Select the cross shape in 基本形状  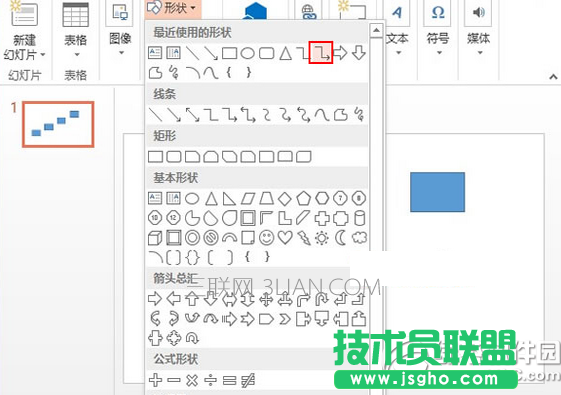point(322,218)
